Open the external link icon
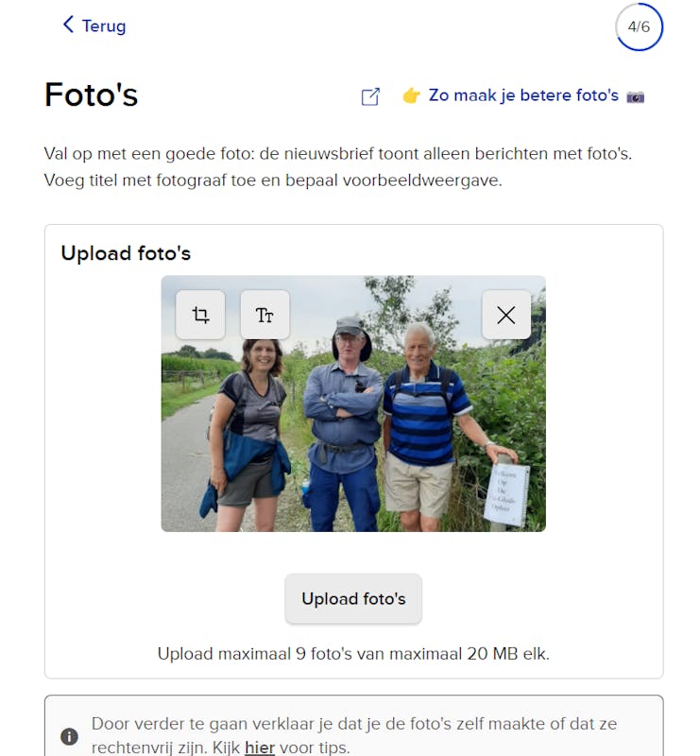The height and width of the screenshot is (756, 700). [x=370, y=96]
